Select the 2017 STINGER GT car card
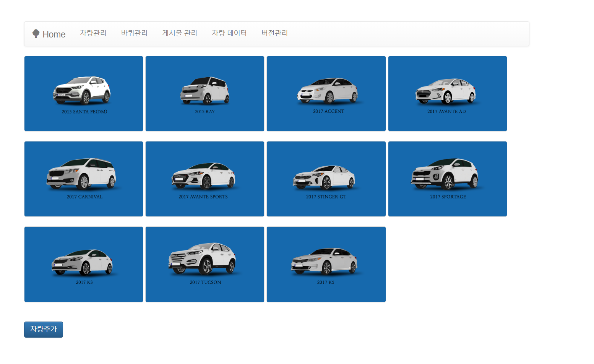Viewport: 594px width, 364px height. [x=326, y=179]
